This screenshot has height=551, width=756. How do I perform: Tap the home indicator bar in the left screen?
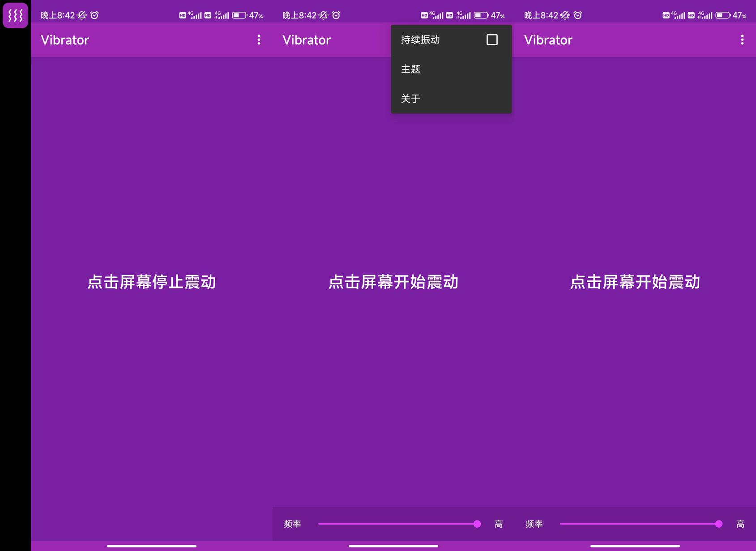pos(152,546)
